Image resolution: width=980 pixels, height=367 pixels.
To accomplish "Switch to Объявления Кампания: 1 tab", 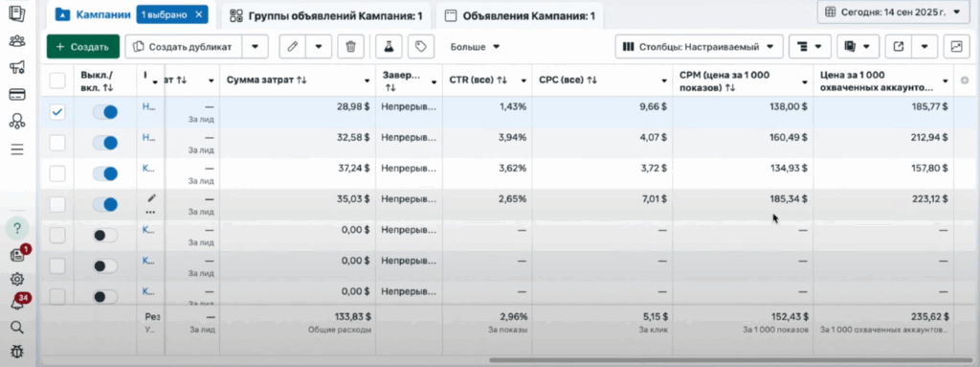I will (520, 15).
